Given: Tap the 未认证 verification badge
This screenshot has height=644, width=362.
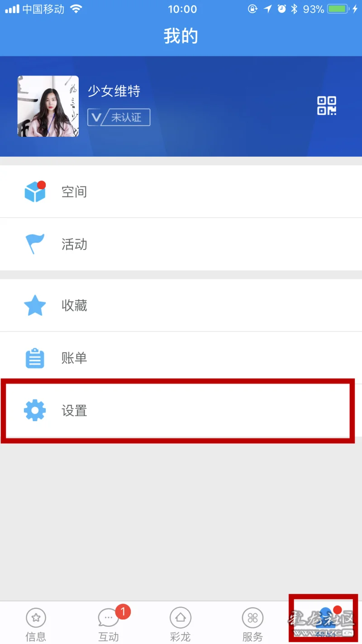Looking at the screenshot, I should coord(119,117).
